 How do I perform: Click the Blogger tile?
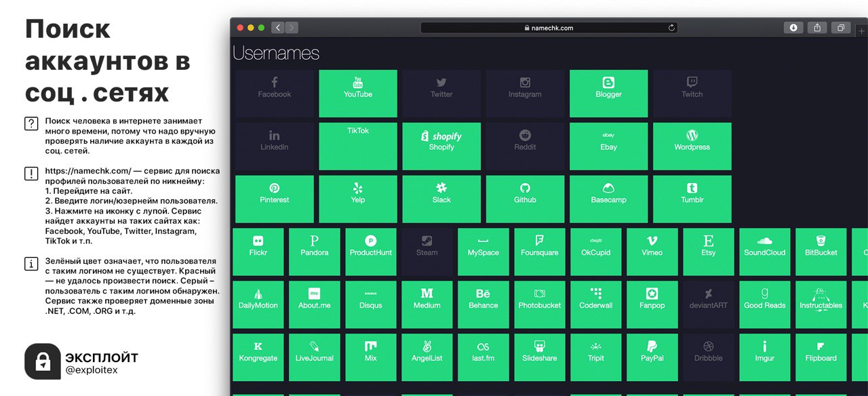(608, 94)
